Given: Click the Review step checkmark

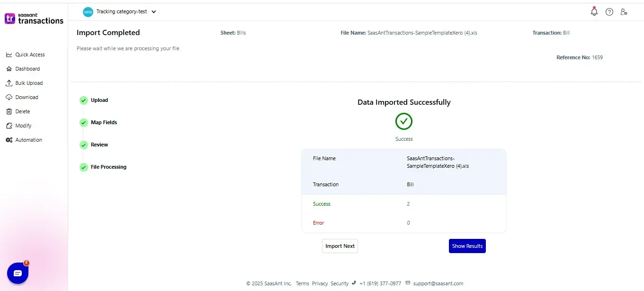Looking at the screenshot, I should (84, 145).
